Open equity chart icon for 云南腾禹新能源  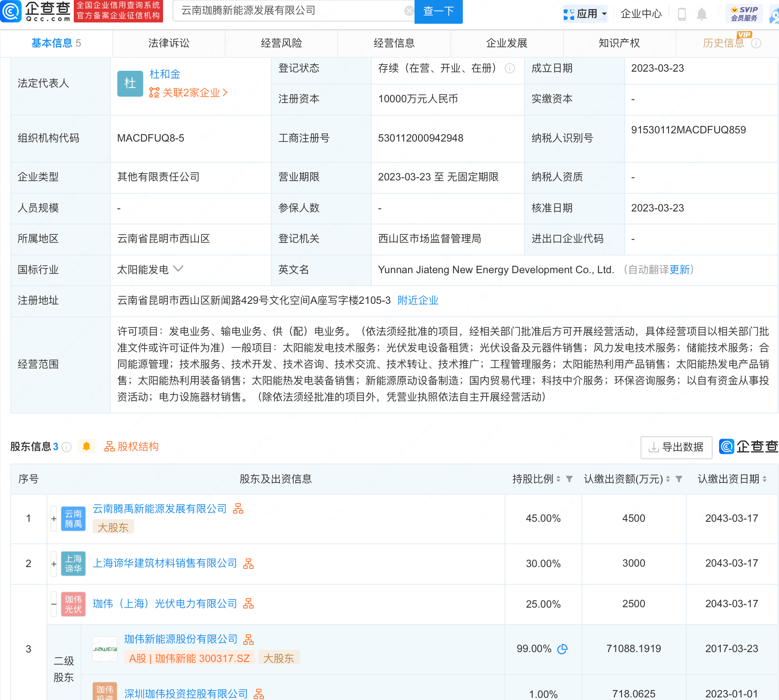click(x=238, y=509)
